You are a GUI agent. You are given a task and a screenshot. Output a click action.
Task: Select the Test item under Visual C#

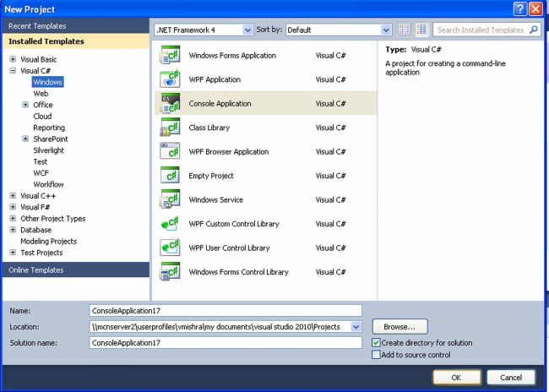[x=41, y=161]
